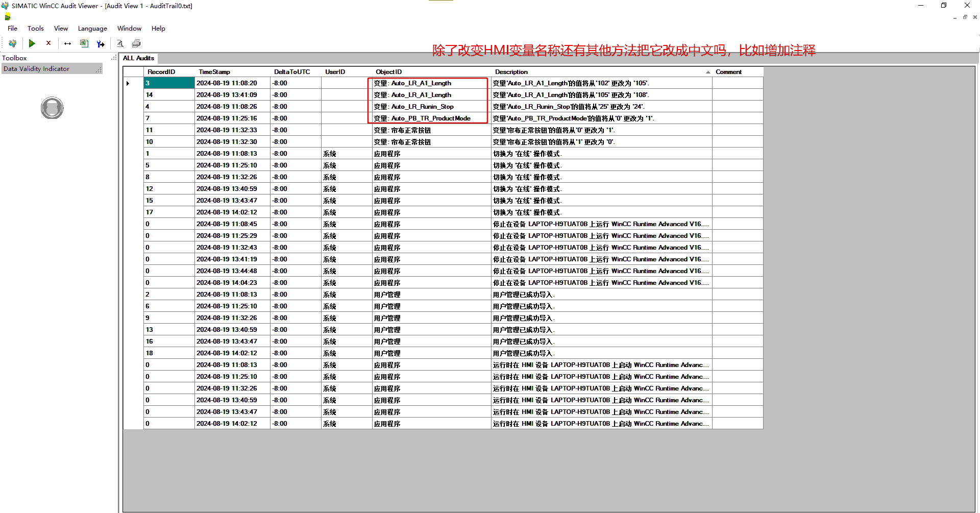Select RecordID 9 cell
980x513 pixels.
pyautogui.click(x=169, y=318)
